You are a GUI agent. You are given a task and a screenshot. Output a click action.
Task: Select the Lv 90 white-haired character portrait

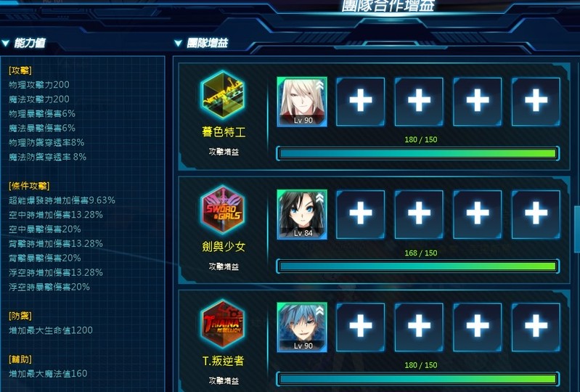(302, 102)
